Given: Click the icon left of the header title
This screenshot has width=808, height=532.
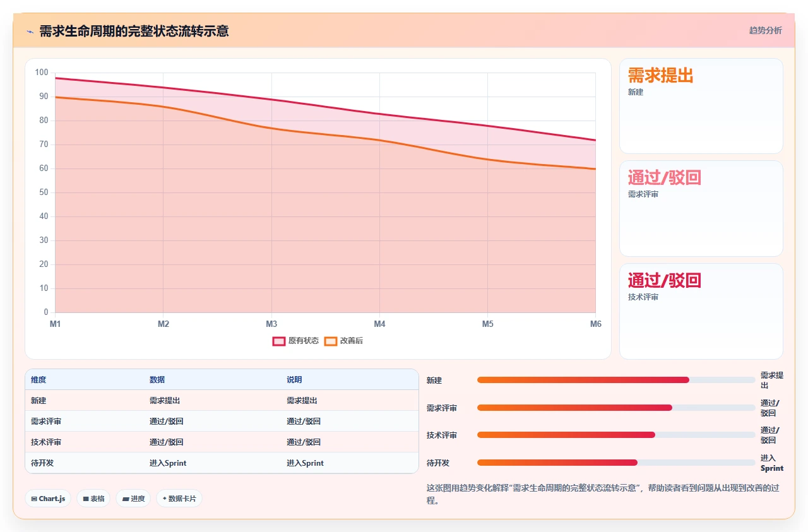Looking at the screenshot, I should coord(30,31).
